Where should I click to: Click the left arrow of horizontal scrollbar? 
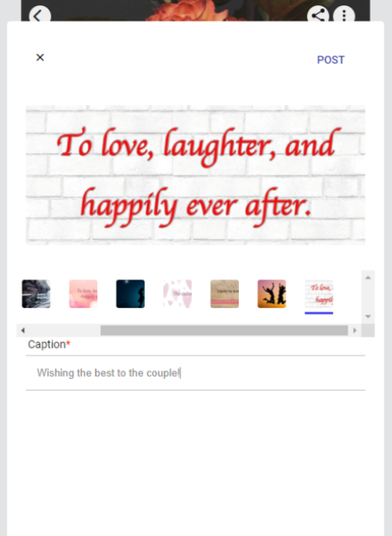click(23, 330)
